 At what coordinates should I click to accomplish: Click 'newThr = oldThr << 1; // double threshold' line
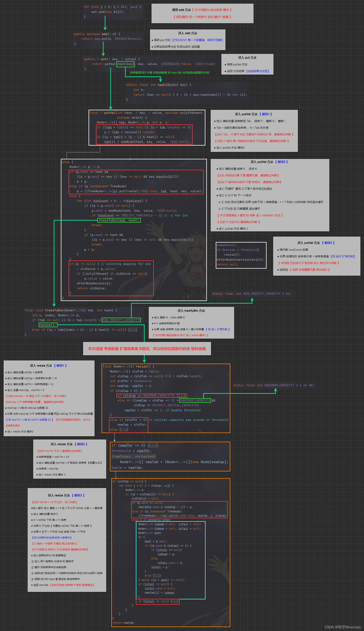click(163, 410)
